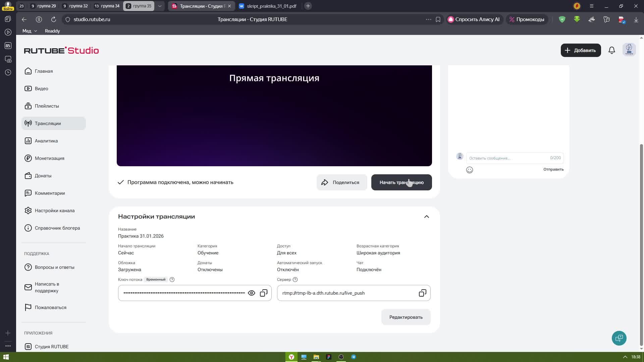
Task: Open the support chat widget
Action: tap(619, 338)
